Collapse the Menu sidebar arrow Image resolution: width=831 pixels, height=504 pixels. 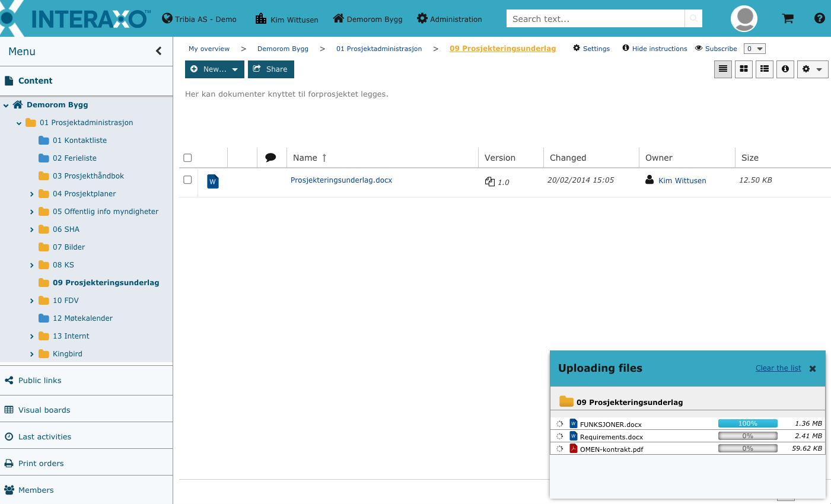(x=158, y=52)
